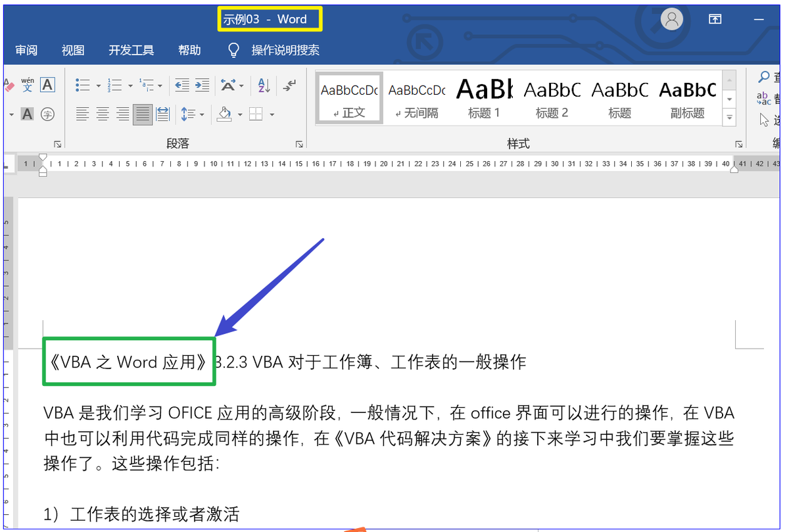
Task: Click the Replace (ab ac) icon
Action: (763, 99)
